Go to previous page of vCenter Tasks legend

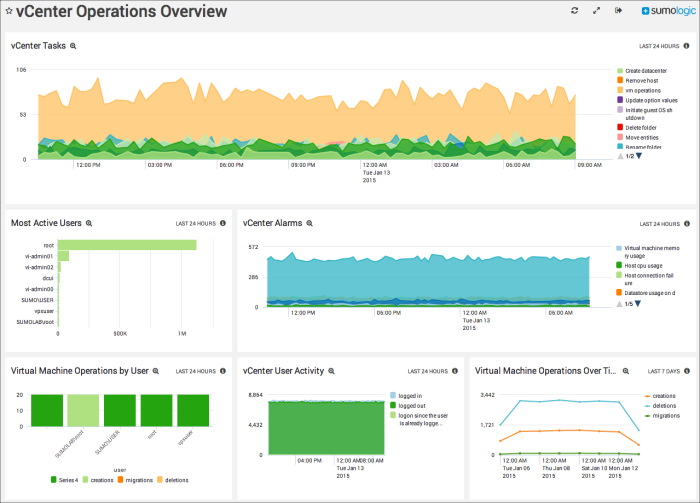coord(621,157)
